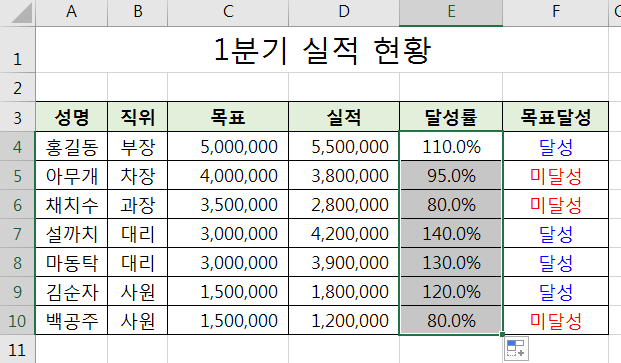Screen dimensions: 621x363
Task: Select column E header
Action: pyautogui.click(x=451, y=13)
